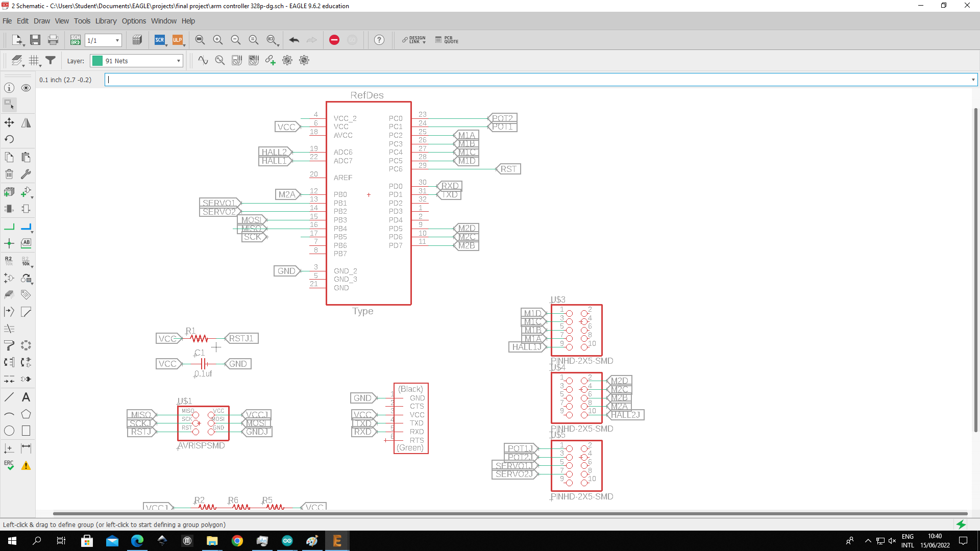
Task: Select the Delete trash can tool
Action: [x=9, y=174]
